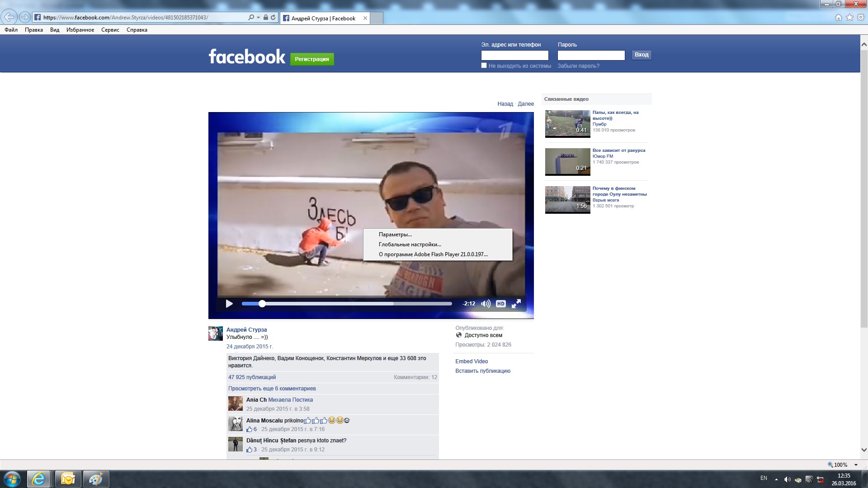868x488 pixels.
Task: Click 'Просмотреть еще 6 комментариев' link
Action: pos(272,389)
